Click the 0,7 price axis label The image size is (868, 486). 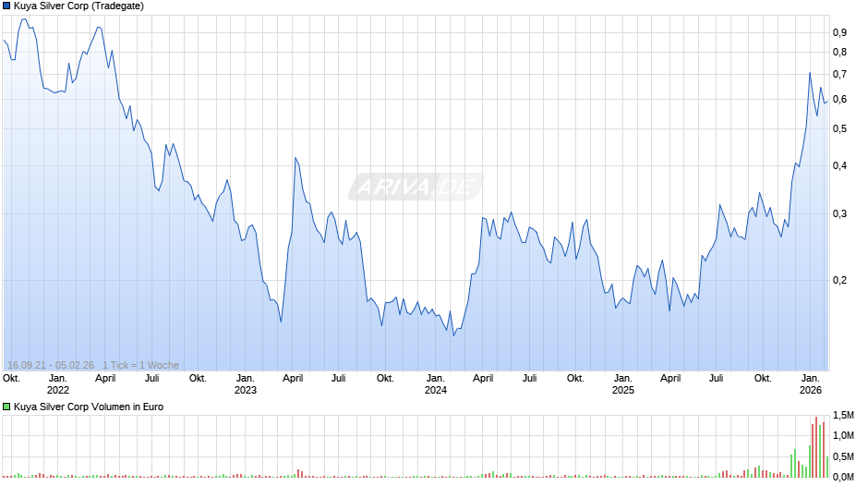(x=839, y=74)
